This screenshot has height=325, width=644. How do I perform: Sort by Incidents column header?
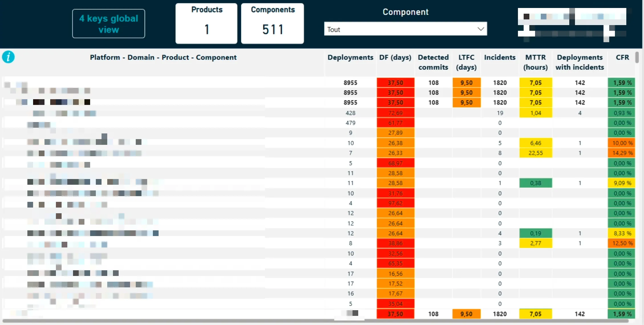500,57
